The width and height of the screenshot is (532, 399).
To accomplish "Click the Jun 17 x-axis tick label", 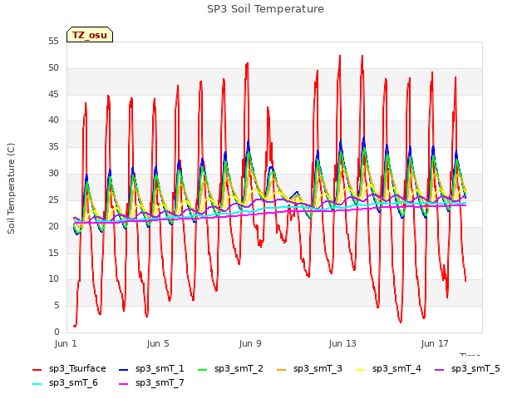I will 435,343.
